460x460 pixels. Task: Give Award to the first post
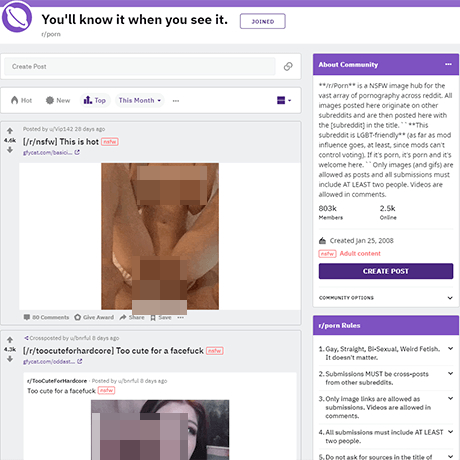pos(94,317)
